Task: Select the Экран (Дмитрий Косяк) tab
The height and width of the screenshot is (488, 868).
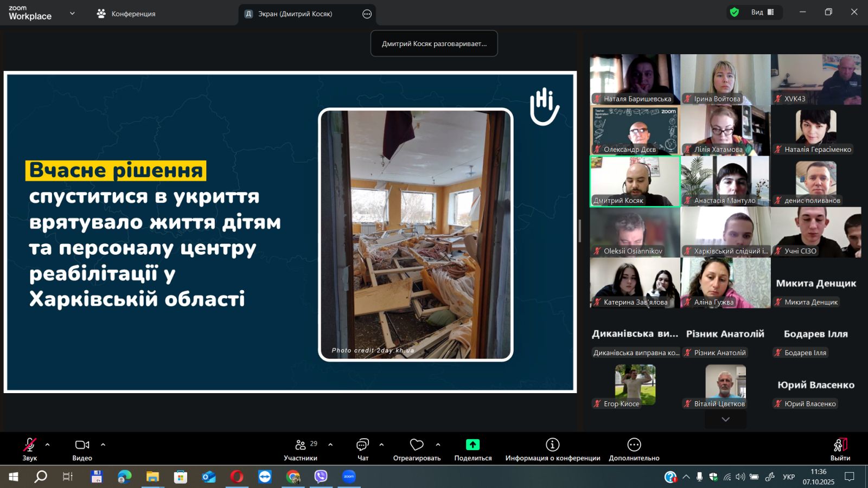Action: (x=296, y=14)
